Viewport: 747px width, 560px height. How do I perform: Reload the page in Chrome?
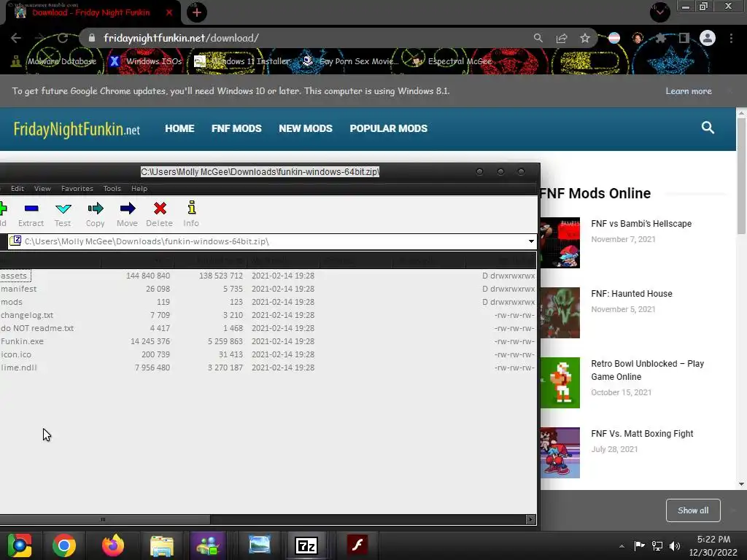63,38
